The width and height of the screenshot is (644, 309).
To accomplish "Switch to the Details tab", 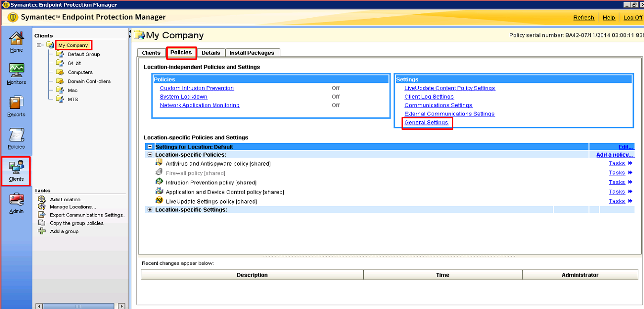I will [x=211, y=53].
